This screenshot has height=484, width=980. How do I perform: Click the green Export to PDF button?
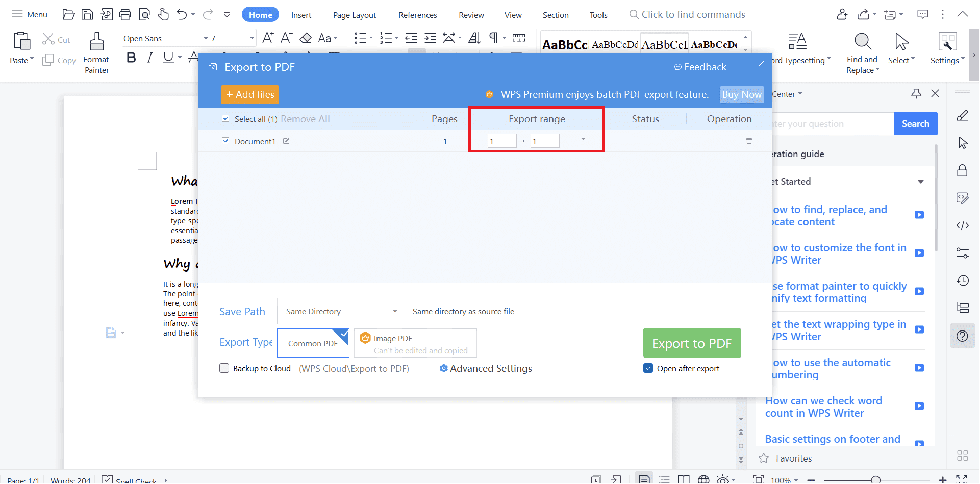click(x=692, y=343)
